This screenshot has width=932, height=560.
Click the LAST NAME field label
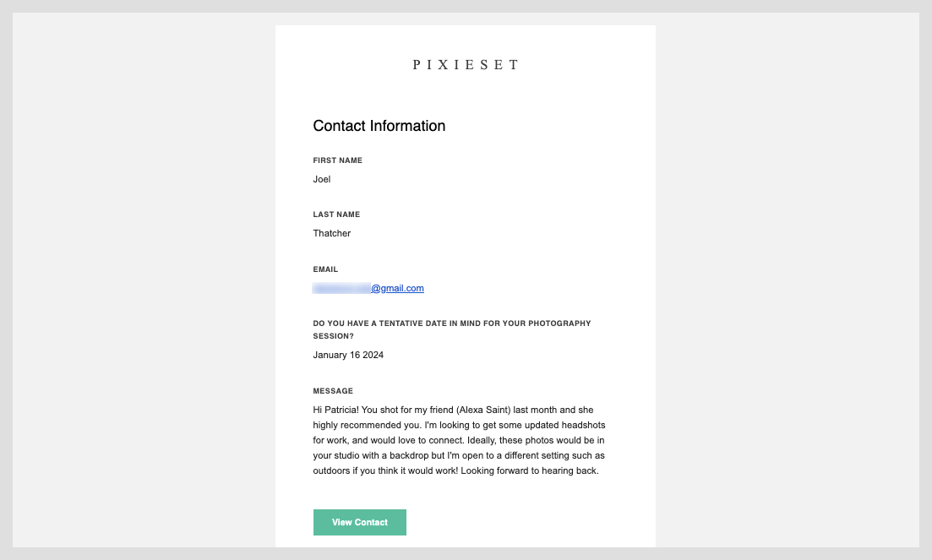(x=335, y=214)
